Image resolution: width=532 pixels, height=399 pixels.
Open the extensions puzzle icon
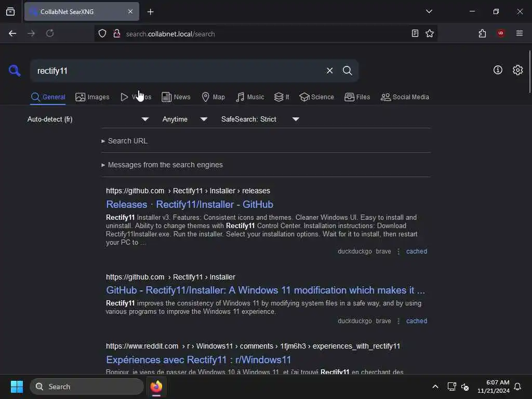click(x=482, y=33)
